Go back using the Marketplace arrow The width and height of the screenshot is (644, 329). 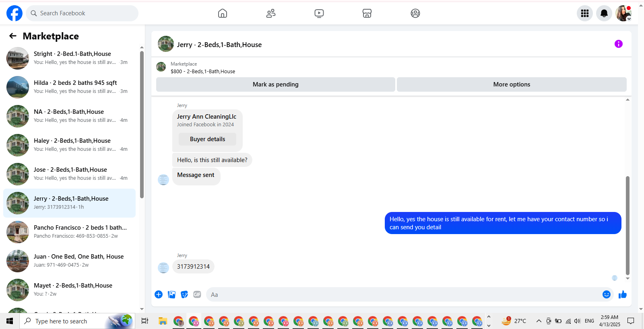[x=13, y=36]
